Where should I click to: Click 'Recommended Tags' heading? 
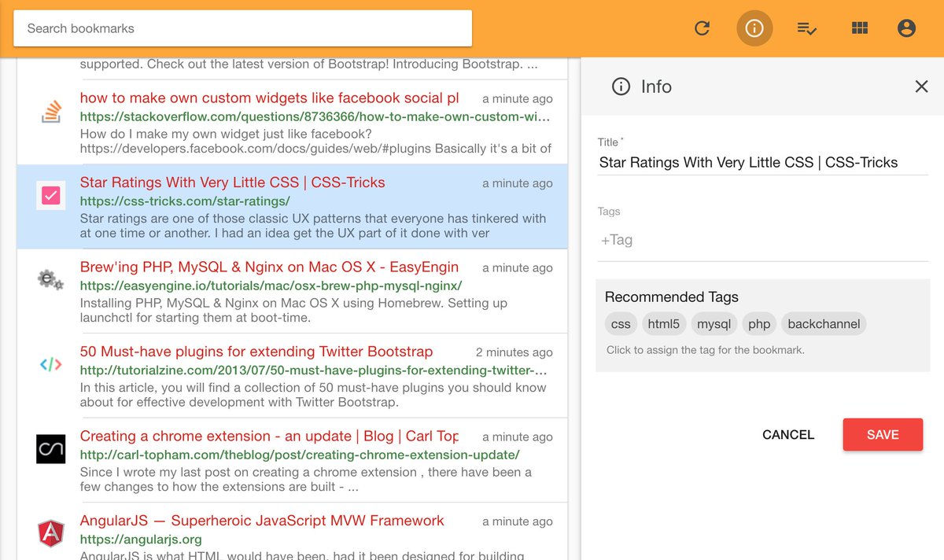[672, 297]
